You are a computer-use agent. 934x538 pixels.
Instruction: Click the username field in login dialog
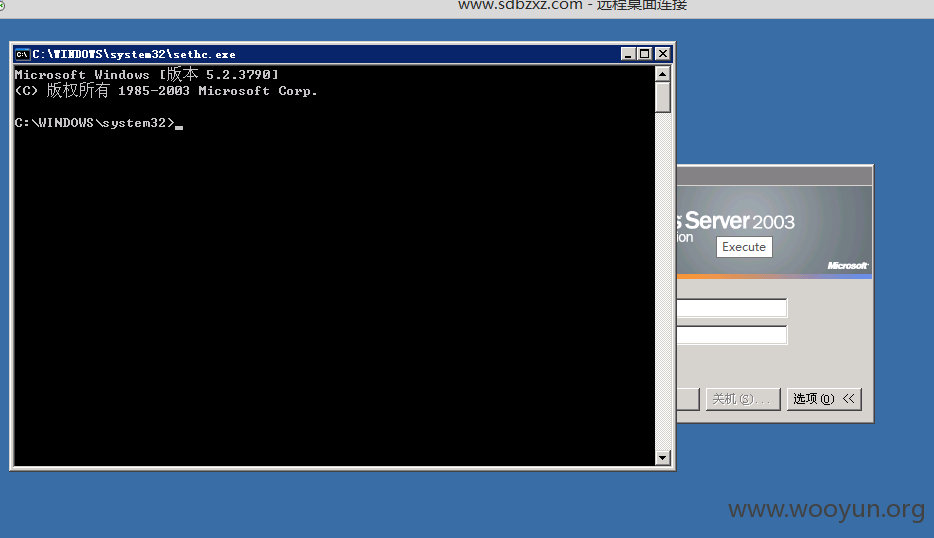coord(731,308)
